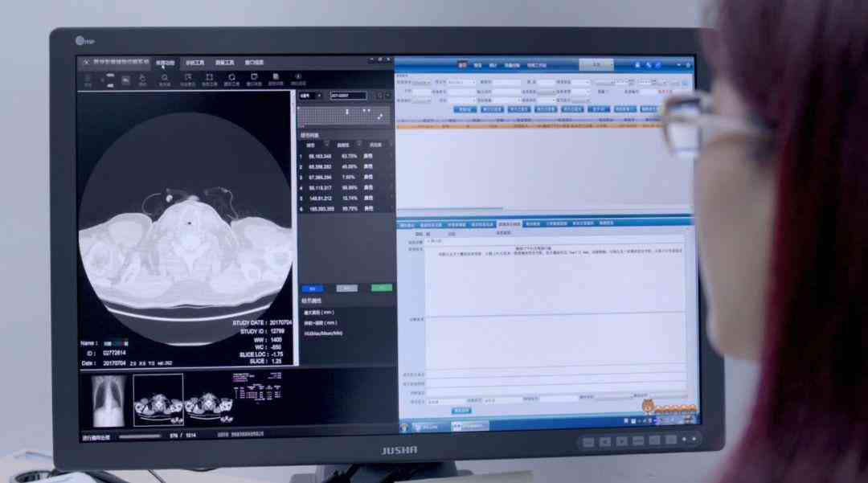This screenshot has width=868, height=483.
Task: Expand the first filter combo box in RIS form
Action: tap(420, 83)
